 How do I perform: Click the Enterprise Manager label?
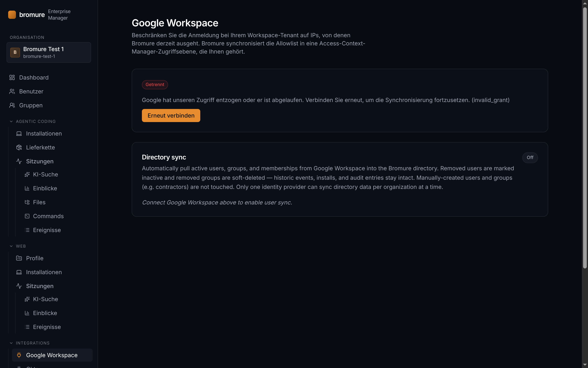click(x=59, y=15)
